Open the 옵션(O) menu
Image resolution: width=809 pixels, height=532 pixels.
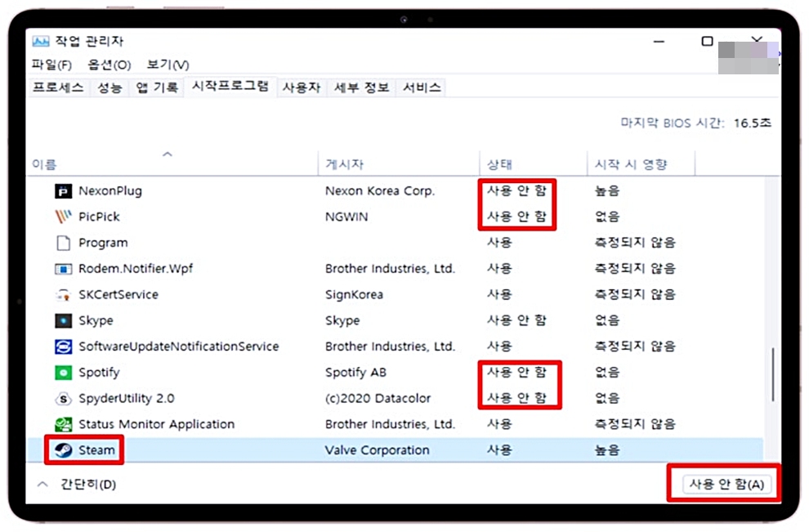point(109,65)
